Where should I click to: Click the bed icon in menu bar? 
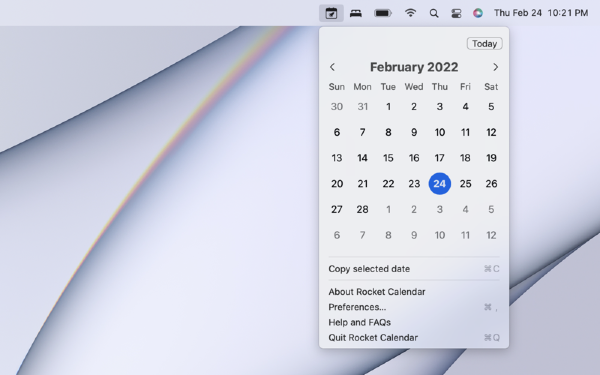(x=355, y=13)
